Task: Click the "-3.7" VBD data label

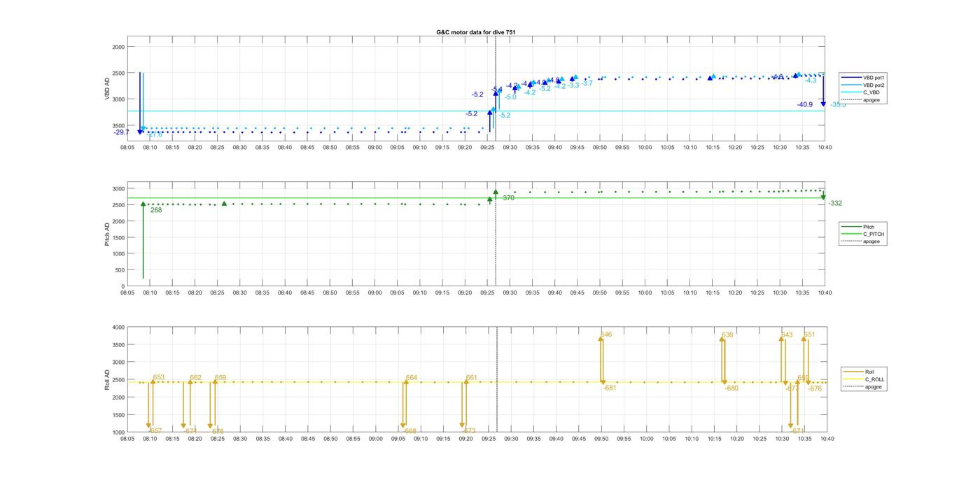Action: [x=587, y=83]
